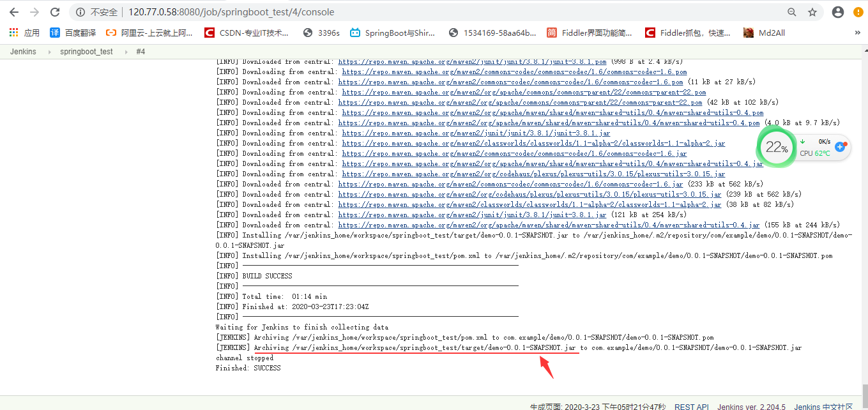Go back to the previous page

tap(14, 12)
